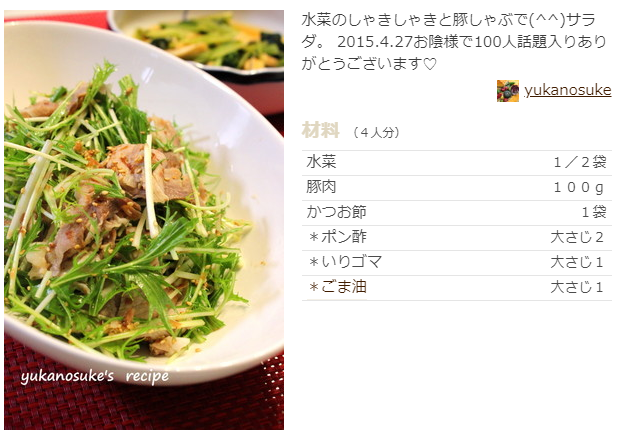
Task: Click the 1袋 quantity for かつお節
Action: (x=594, y=212)
